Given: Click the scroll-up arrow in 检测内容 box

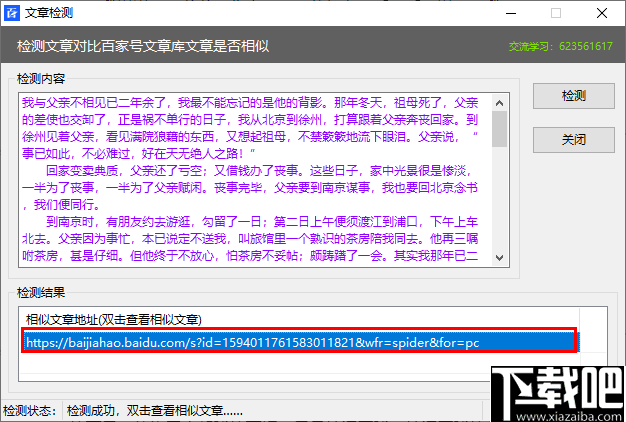Looking at the screenshot, I should tap(499, 103).
